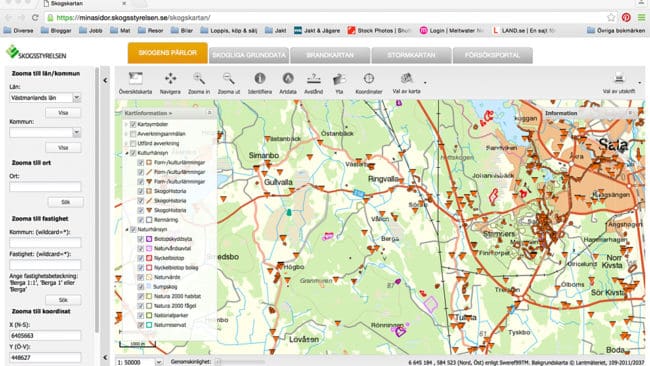The width and height of the screenshot is (650, 366).
Task: Click the purple Biotopskyddsyta legend swatch
Action: click(149, 239)
